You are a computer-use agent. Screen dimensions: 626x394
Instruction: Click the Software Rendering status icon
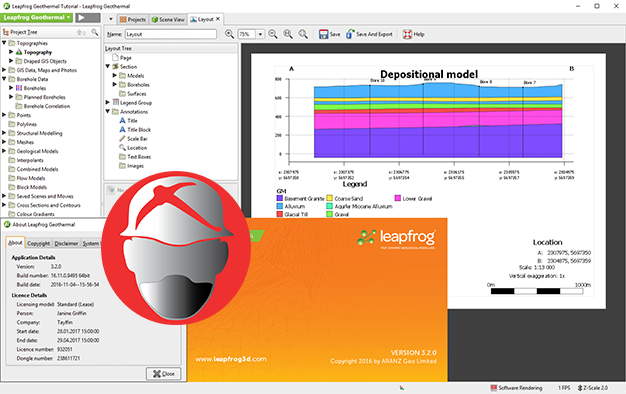pyautogui.click(x=493, y=388)
